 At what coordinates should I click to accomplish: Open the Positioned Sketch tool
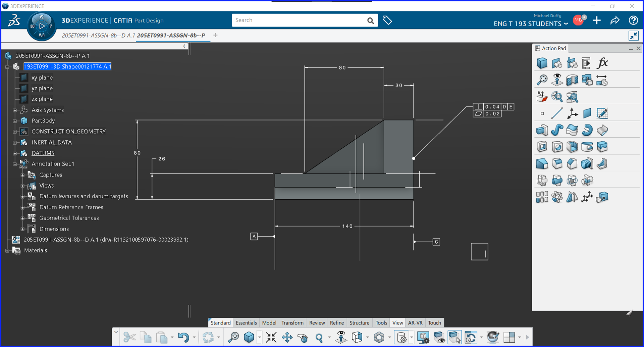click(602, 113)
